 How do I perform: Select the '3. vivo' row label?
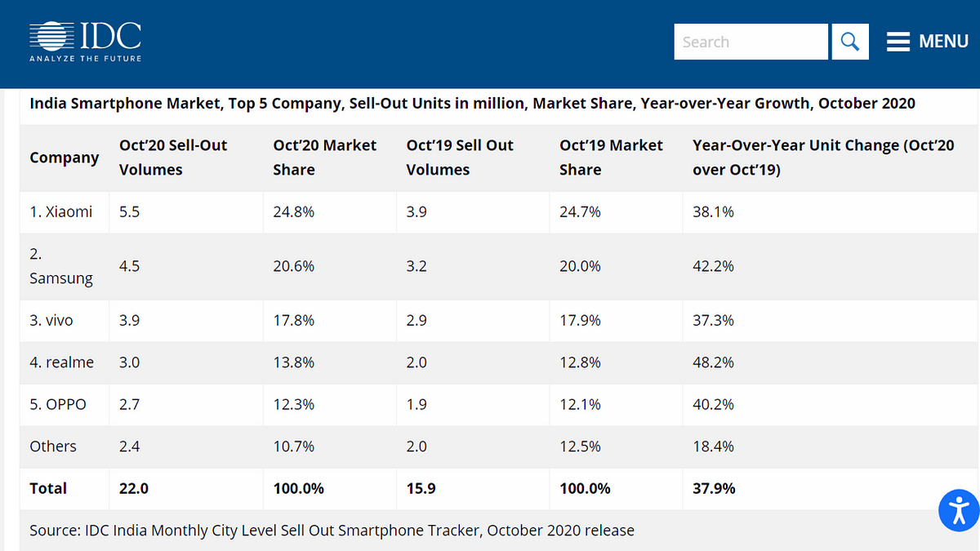pyautogui.click(x=51, y=321)
